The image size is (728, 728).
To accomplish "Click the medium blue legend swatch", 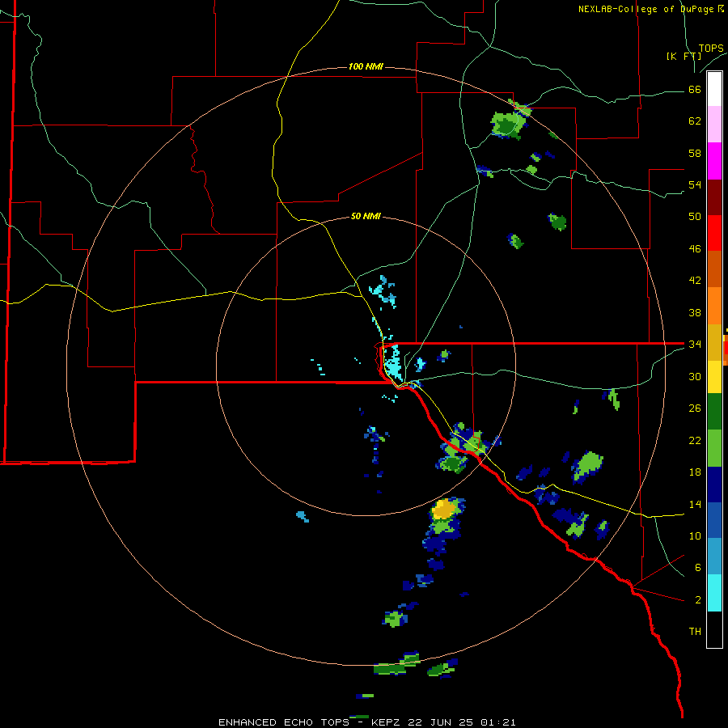I will coord(714,520).
